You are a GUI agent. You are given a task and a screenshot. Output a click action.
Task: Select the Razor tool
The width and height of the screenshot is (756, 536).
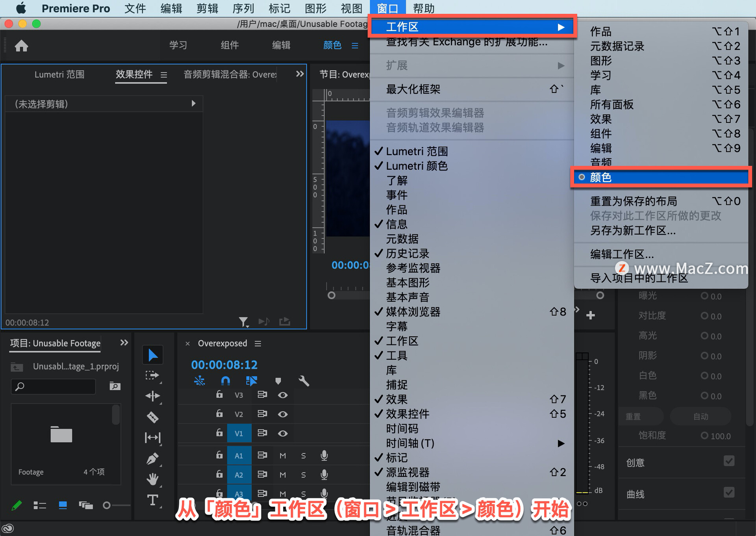click(x=152, y=417)
